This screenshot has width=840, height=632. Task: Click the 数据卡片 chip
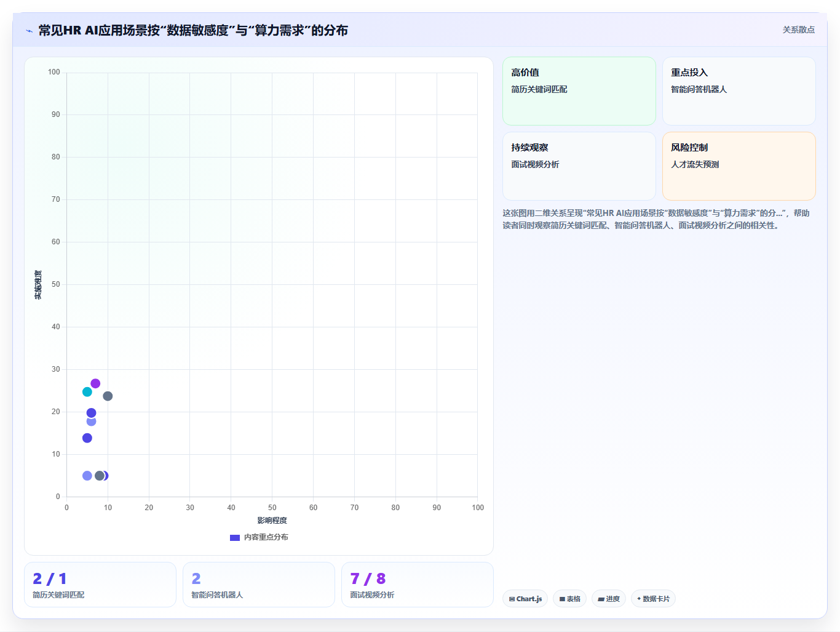tap(653, 599)
